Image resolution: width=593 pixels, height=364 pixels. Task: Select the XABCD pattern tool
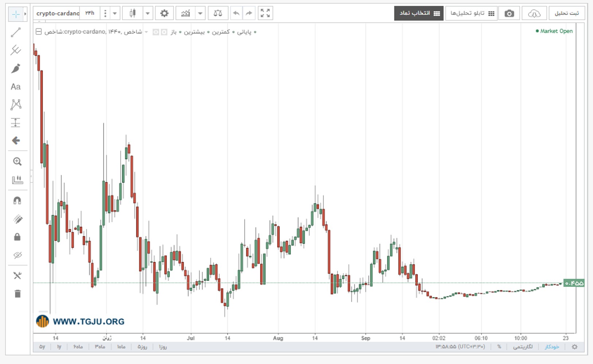[16, 104]
